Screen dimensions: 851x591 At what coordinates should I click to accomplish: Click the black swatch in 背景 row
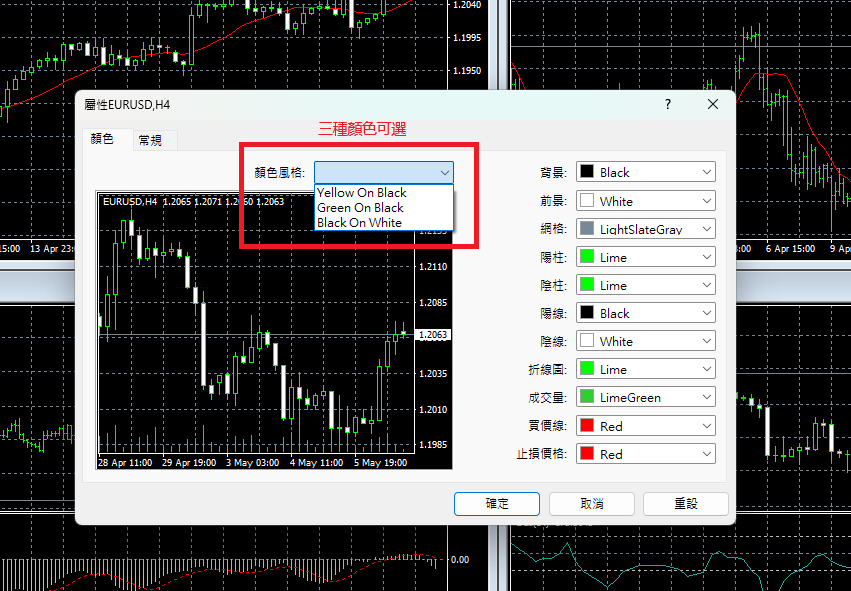click(x=587, y=172)
